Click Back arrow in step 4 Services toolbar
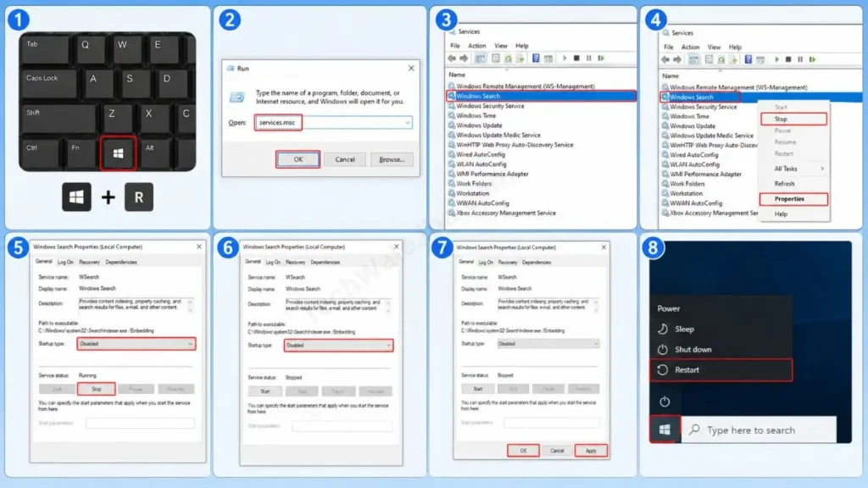The image size is (868, 488). [665, 59]
